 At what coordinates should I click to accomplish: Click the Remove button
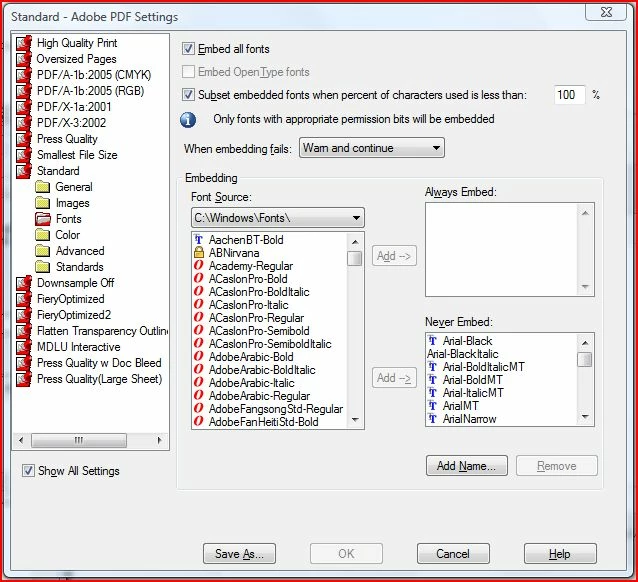point(557,466)
